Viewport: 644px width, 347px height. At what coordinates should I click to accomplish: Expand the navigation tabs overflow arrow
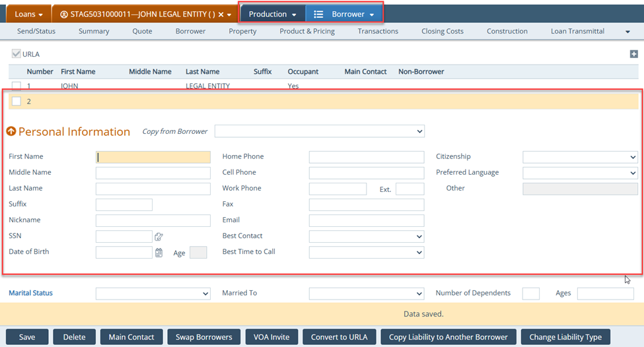coord(627,32)
